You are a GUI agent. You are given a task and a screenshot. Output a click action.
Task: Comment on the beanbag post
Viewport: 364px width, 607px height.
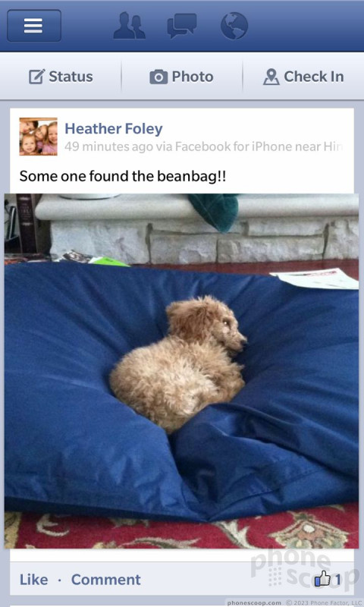pos(106,580)
